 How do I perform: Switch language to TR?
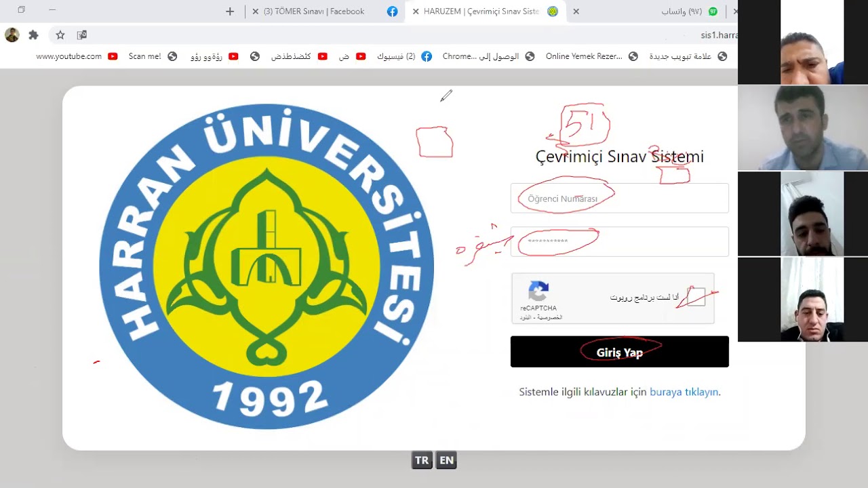(x=422, y=460)
